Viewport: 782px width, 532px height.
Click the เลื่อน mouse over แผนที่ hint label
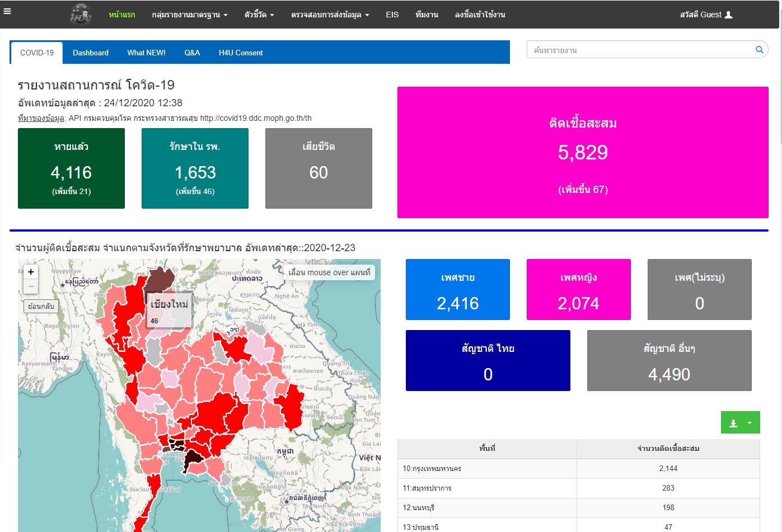click(329, 272)
